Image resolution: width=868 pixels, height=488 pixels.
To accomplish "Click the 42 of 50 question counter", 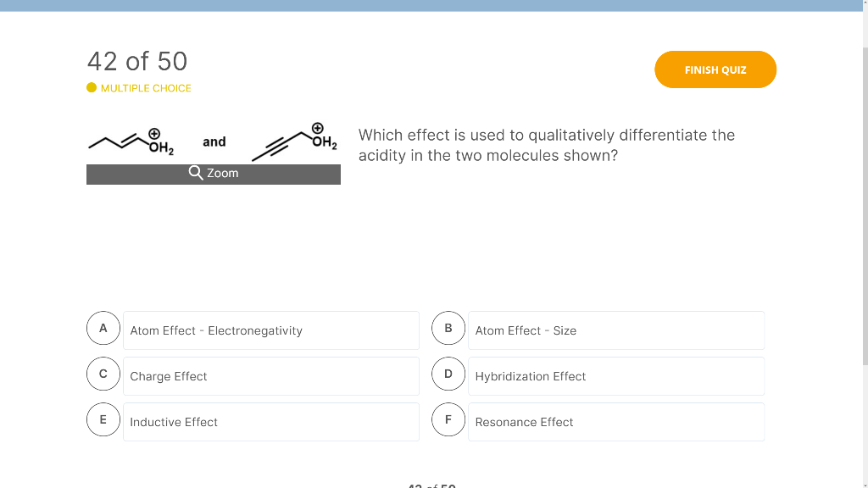I will [137, 61].
